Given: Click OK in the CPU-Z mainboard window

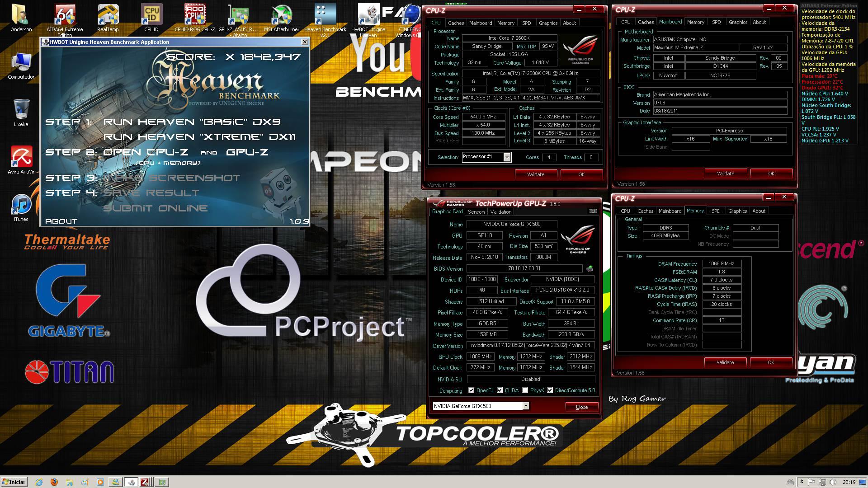Looking at the screenshot, I should click(x=771, y=174).
